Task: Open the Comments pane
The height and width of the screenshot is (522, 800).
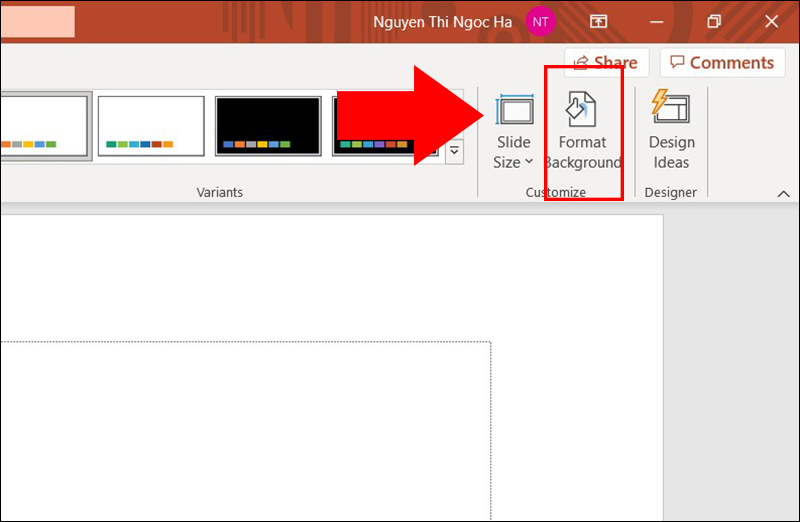Action: (722, 63)
